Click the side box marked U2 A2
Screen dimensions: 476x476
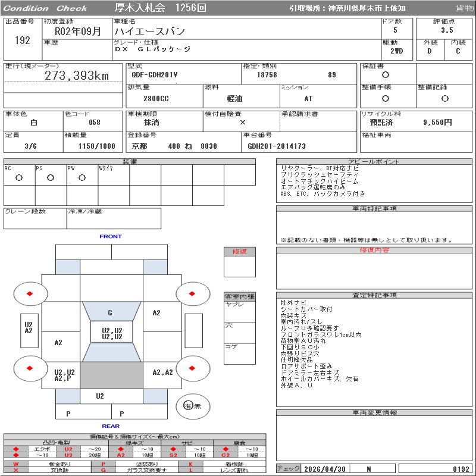tap(29, 331)
